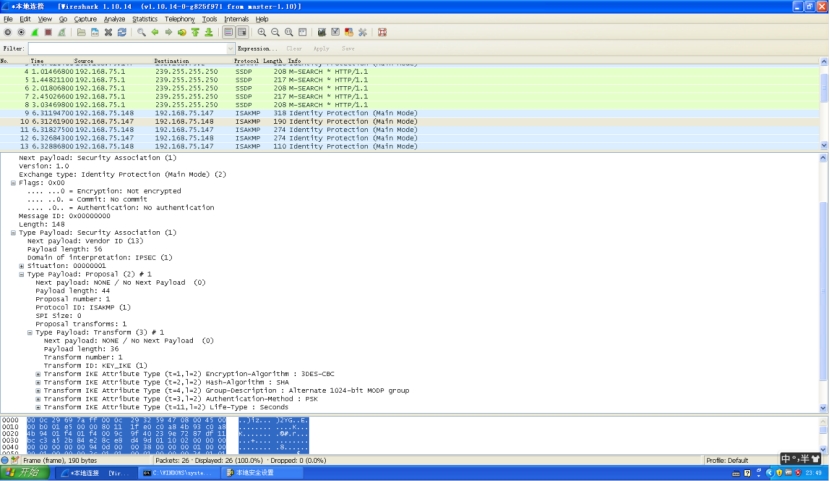Click the open capture file icon
The width and height of the screenshot is (830, 481).
click(81, 32)
